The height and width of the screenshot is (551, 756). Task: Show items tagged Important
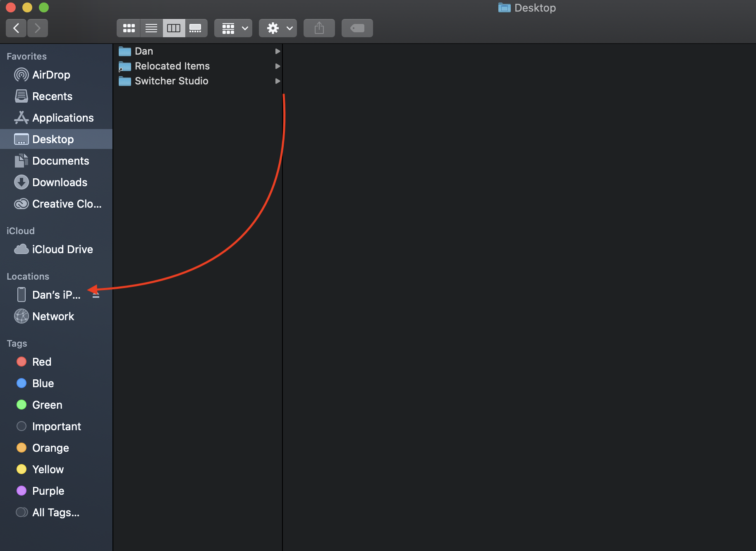coord(56,426)
